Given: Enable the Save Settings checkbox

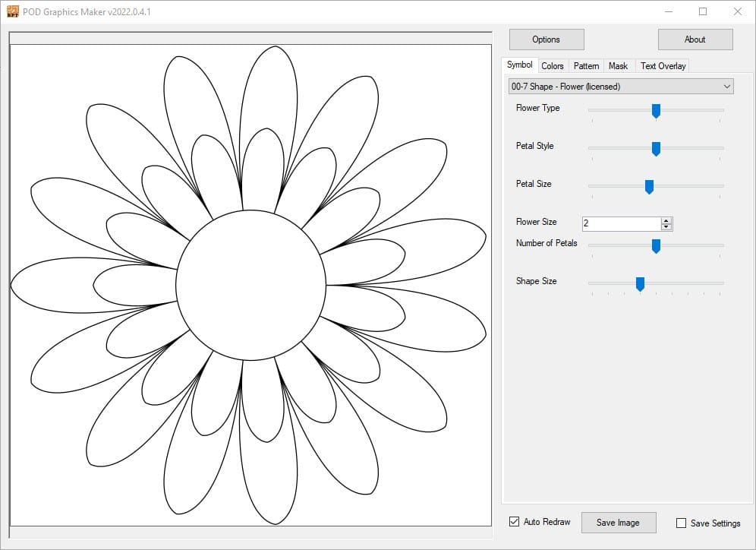Looking at the screenshot, I should click(681, 523).
